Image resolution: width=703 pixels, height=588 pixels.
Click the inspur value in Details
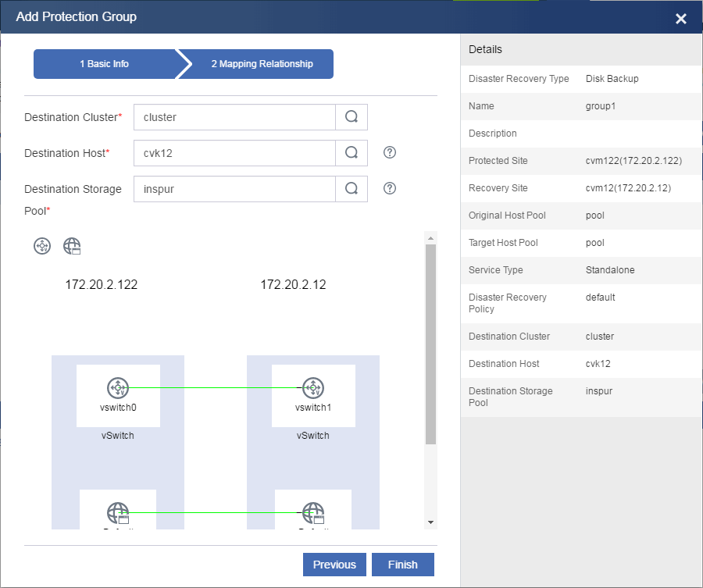click(598, 390)
